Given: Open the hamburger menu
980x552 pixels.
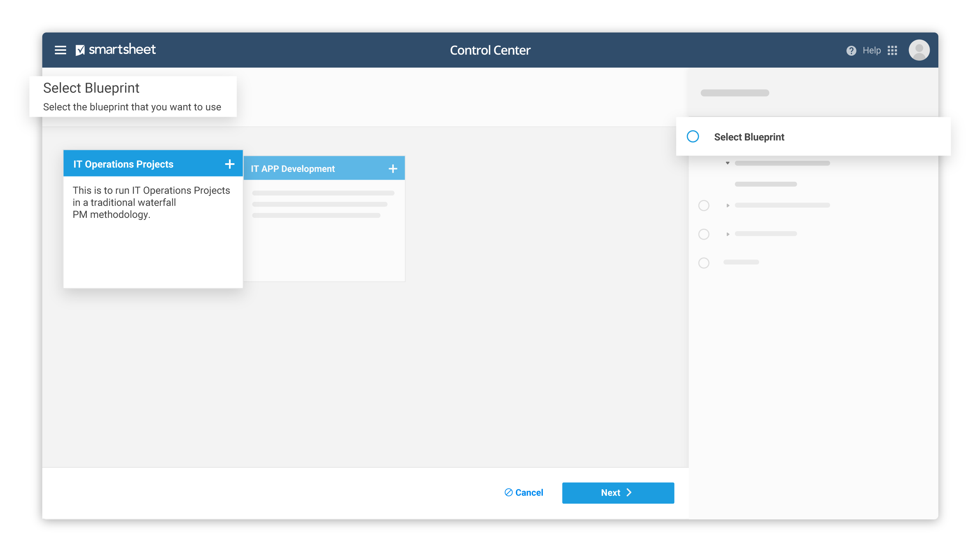Looking at the screenshot, I should tap(60, 50).
